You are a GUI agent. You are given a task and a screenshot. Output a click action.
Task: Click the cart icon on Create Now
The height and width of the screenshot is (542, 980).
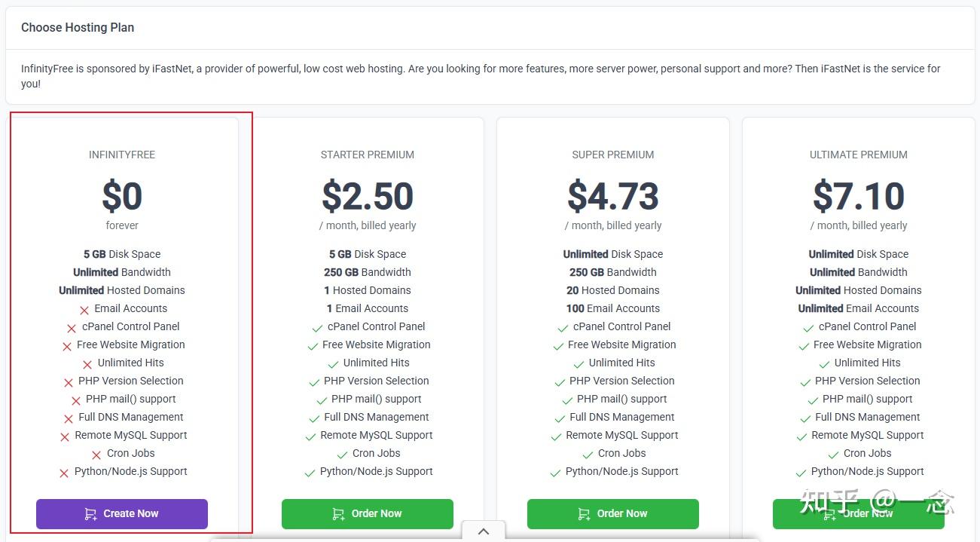(90, 514)
